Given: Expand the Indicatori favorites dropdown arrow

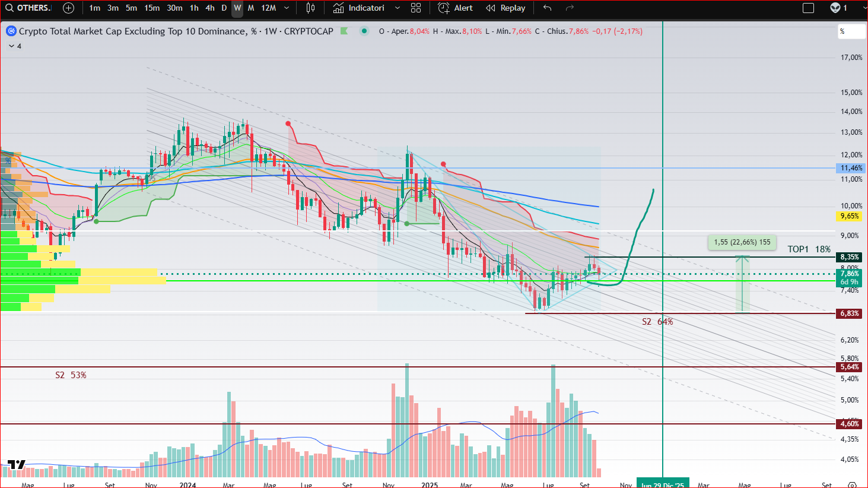Looking at the screenshot, I should click(398, 8).
